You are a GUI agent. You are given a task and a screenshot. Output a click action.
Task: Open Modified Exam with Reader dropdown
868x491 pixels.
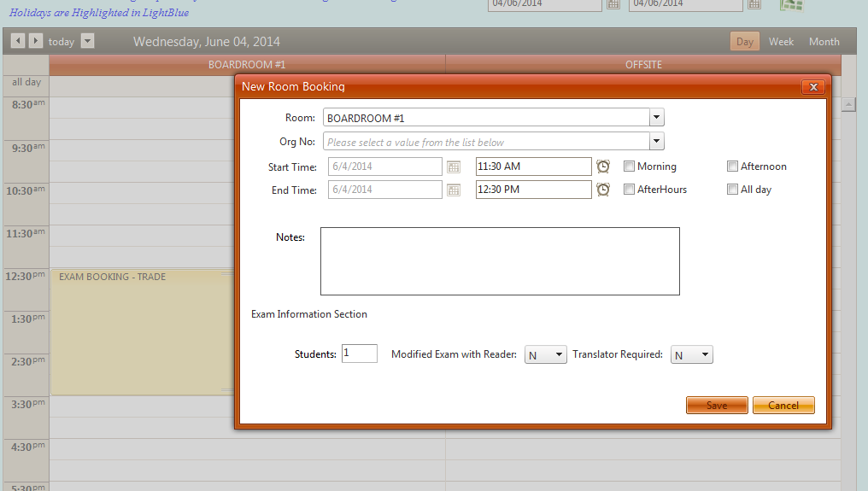tap(545, 355)
